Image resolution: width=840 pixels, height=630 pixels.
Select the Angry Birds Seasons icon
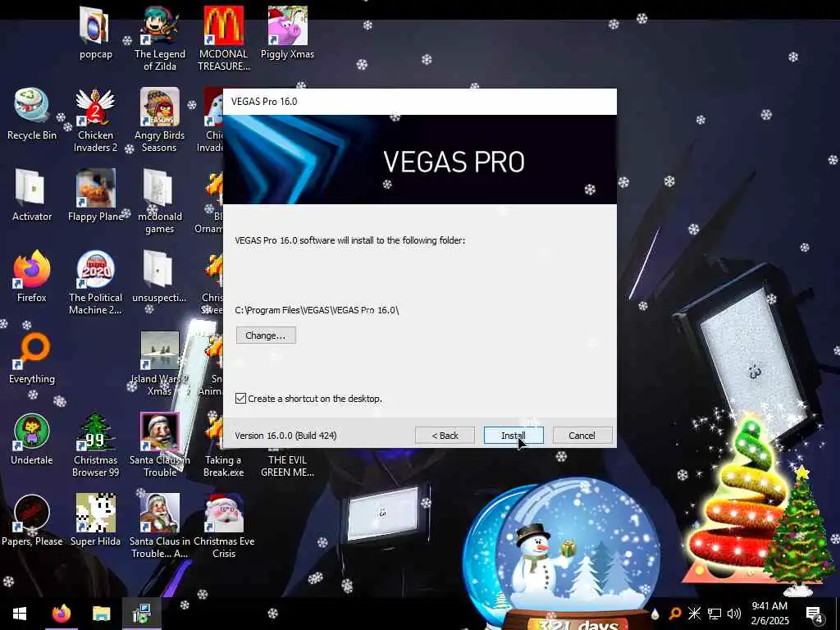click(159, 120)
